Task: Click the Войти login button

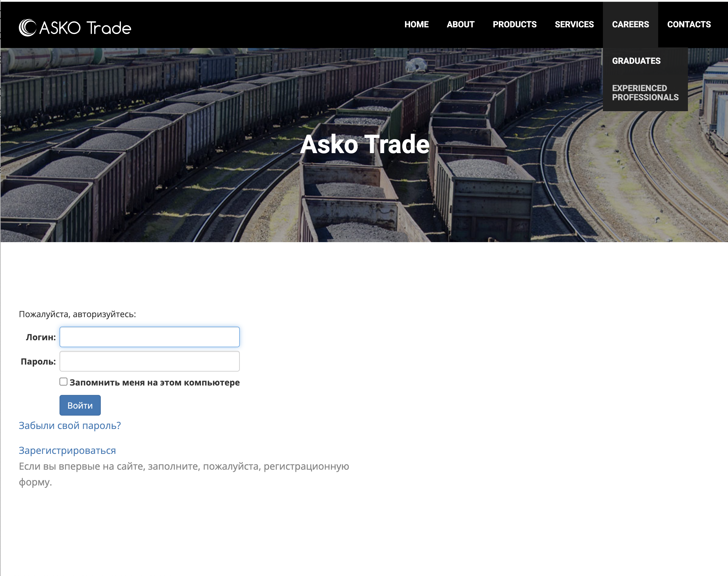Action: [x=80, y=405]
